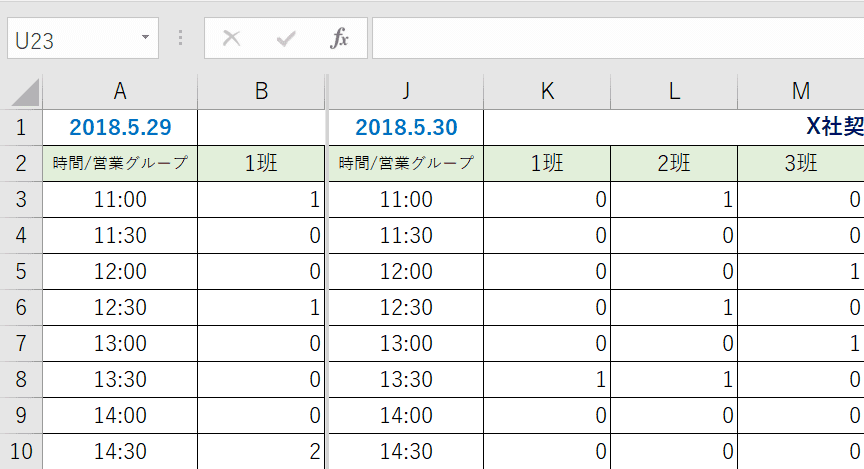The image size is (864, 469).
Task: Select column M header
Action: point(801,91)
